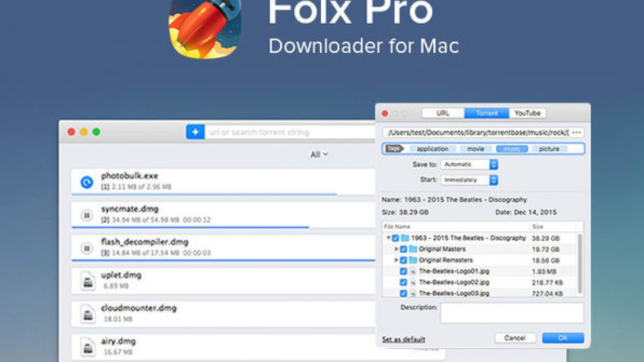The width and height of the screenshot is (644, 362).
Task: Click the Original Remasters folder icon
Action: click(x=413, y=260)
